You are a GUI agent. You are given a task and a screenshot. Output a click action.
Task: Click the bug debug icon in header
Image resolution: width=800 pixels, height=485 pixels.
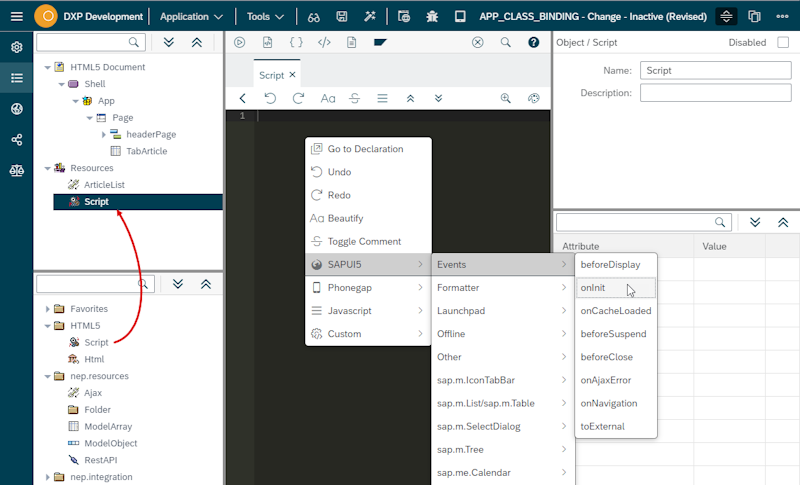432,17
